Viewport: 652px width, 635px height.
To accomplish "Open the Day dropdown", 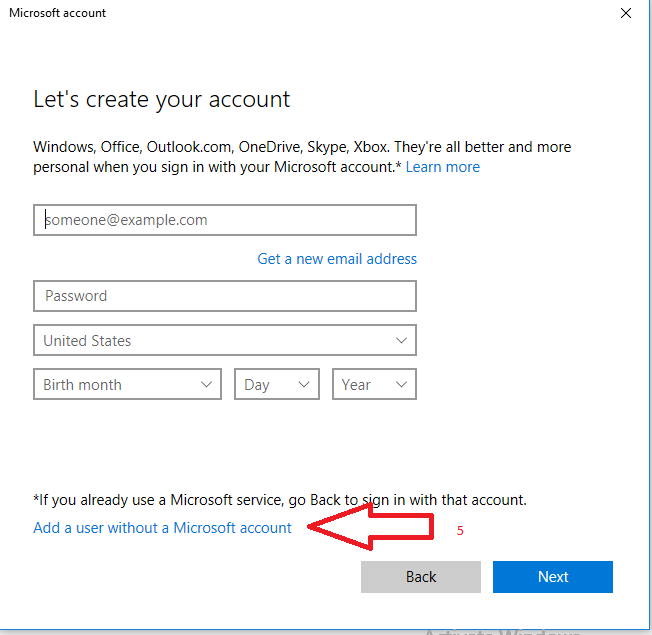I will (277, 384).
